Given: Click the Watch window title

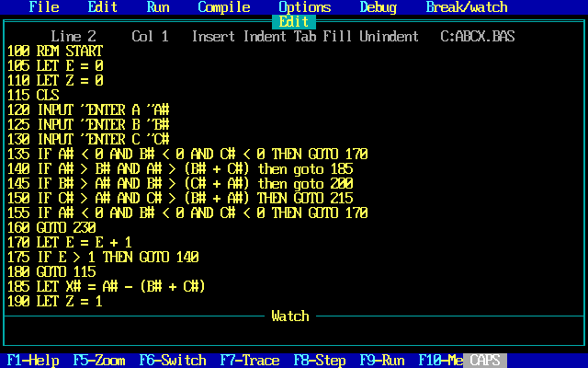Looking at the screenshot, I should 290,316.
